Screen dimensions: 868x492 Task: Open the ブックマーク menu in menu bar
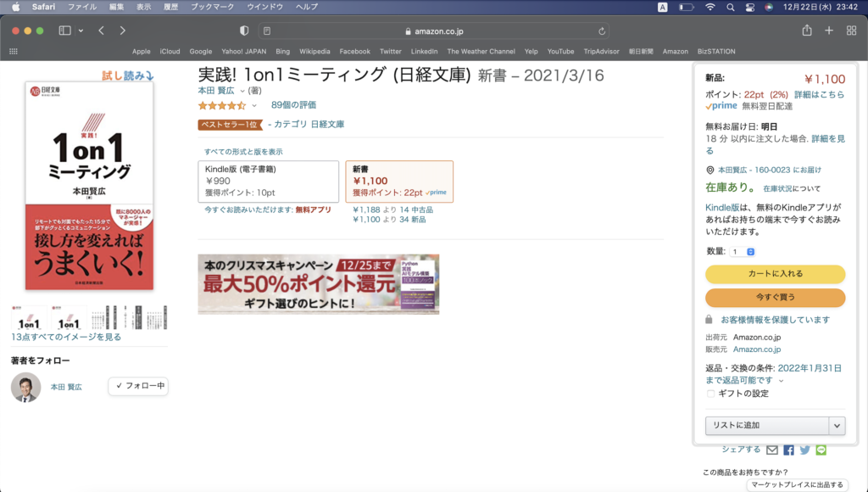pyautogui.click(x=210, y=7)
